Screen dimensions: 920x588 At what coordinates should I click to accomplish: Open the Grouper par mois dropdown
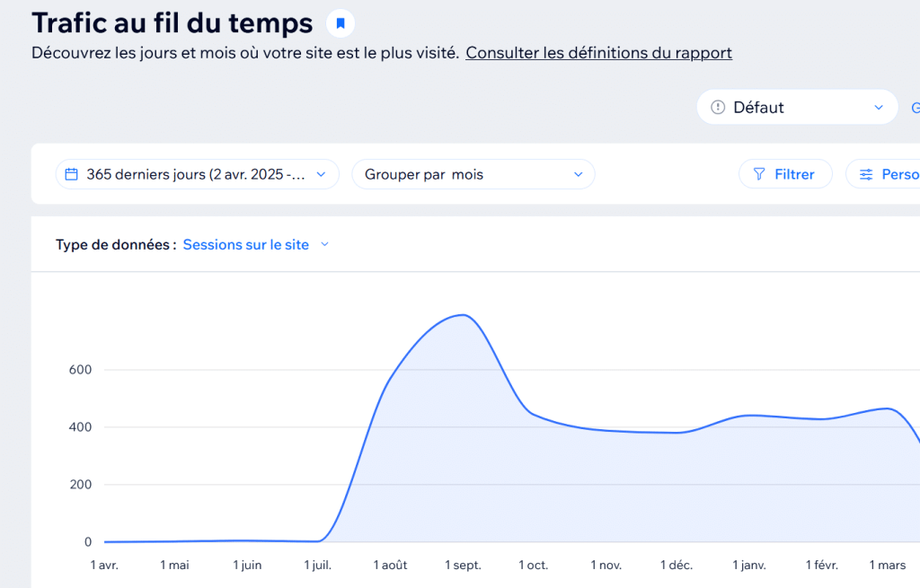pyautogui.click(x=473, y=174)
